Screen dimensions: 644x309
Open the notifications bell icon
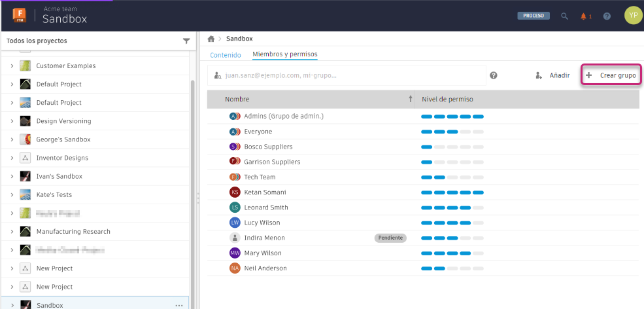(584, 16)
